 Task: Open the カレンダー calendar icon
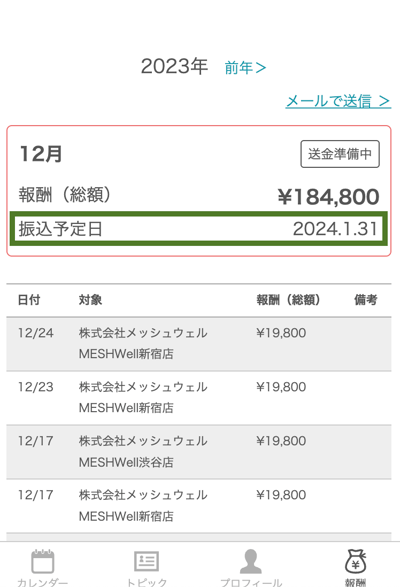click(43, 562)
